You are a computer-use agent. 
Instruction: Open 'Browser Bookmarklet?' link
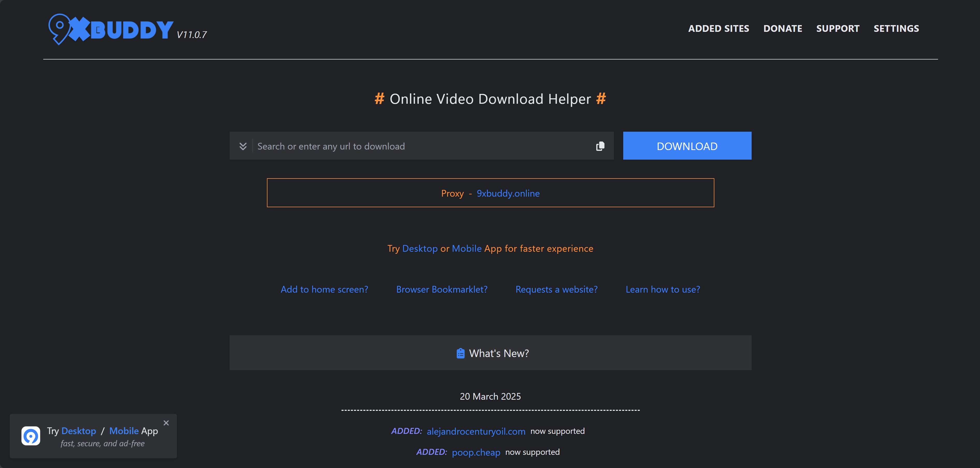(x=442, y=290)
